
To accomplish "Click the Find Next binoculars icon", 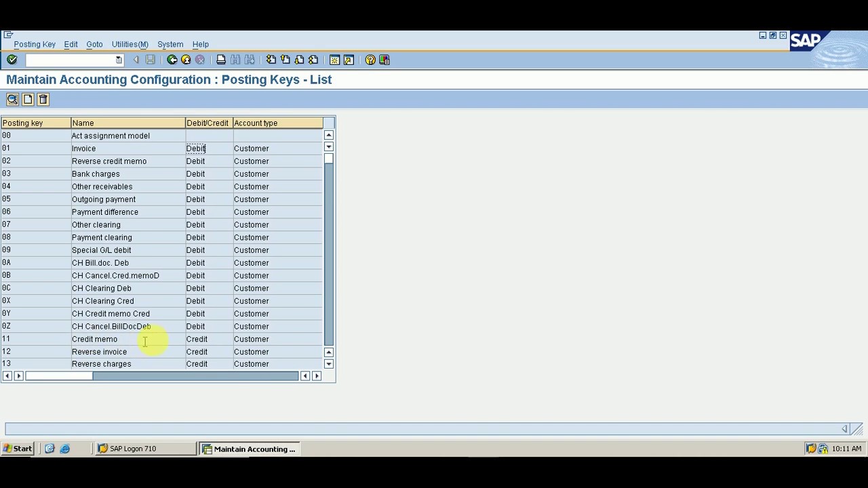I will tap(250, 60).
